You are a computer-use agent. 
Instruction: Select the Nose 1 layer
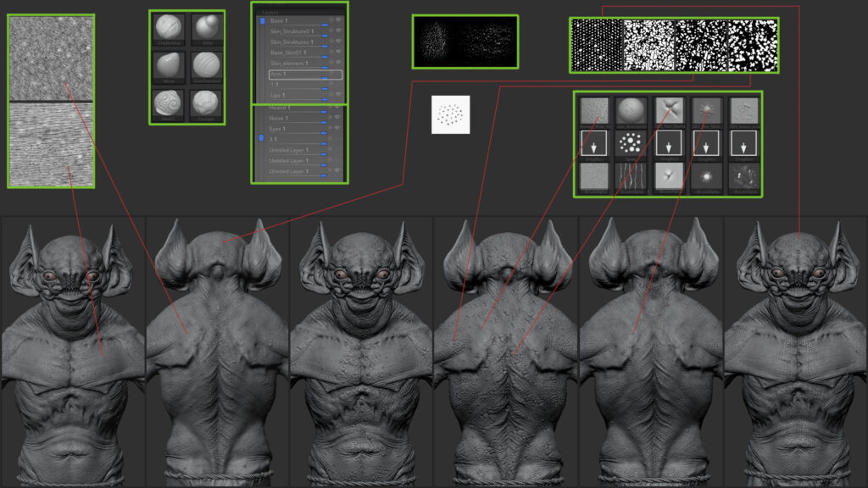pyautogui.click(x=304, y=118)
